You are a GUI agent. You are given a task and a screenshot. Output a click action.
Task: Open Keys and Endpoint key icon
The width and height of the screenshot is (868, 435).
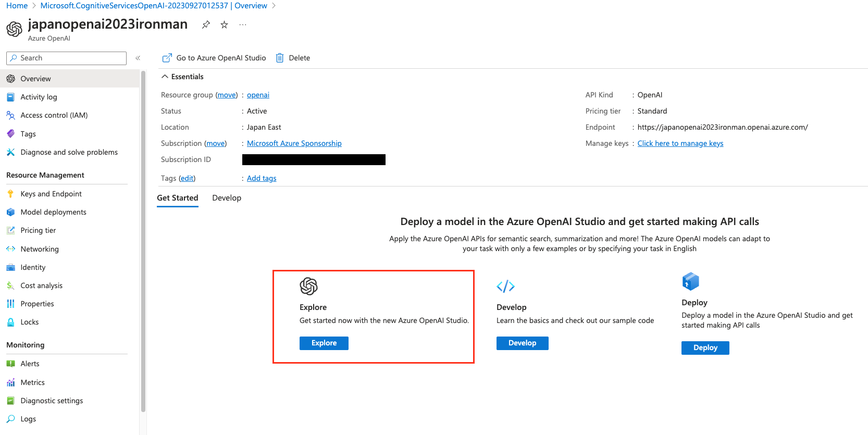10,194
